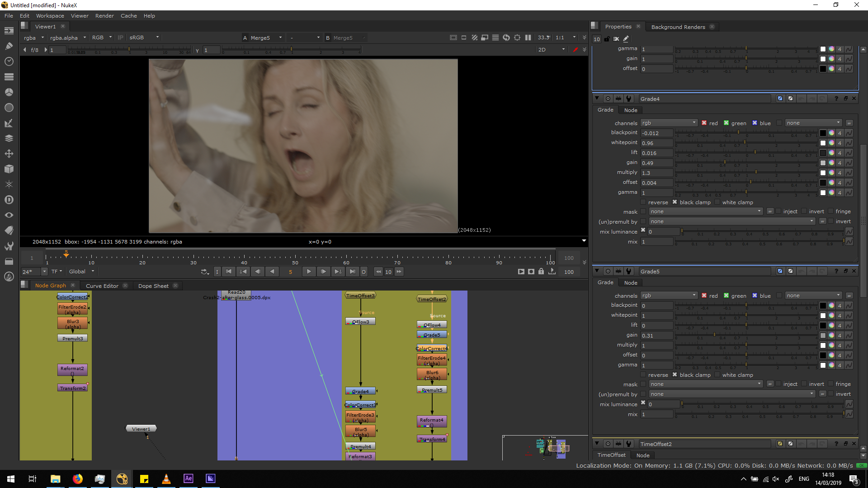The image size is (868, 488).
Task: Open the Transform nodes move icon
Action: point(9,154)
